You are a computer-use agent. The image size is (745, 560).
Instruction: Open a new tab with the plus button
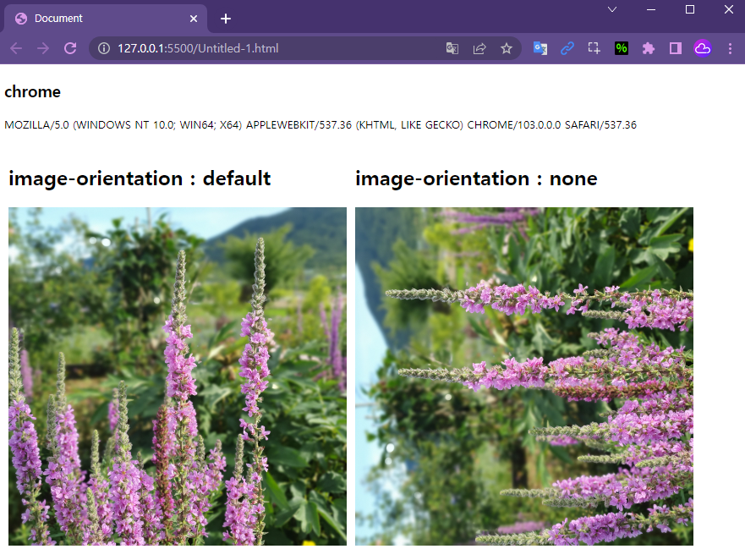pyautogui.click(x=225, y=18)
